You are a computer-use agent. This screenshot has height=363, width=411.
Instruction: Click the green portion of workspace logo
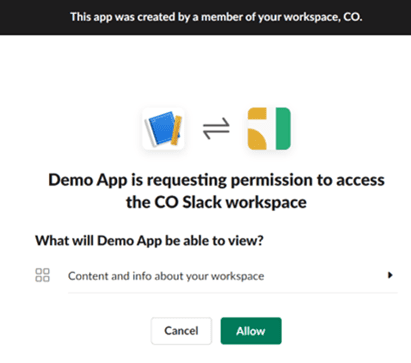283,129
